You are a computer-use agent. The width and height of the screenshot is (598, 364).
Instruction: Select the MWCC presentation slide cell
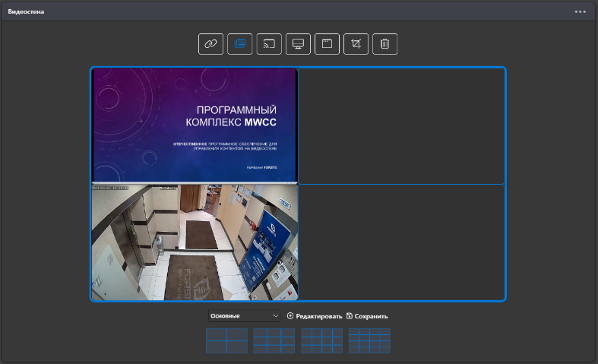pyautogui.click(x=195, y=125)
